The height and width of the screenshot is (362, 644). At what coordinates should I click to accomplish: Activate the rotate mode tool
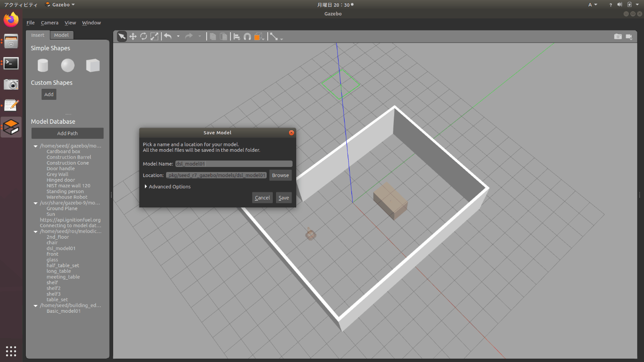click(144, 36)
